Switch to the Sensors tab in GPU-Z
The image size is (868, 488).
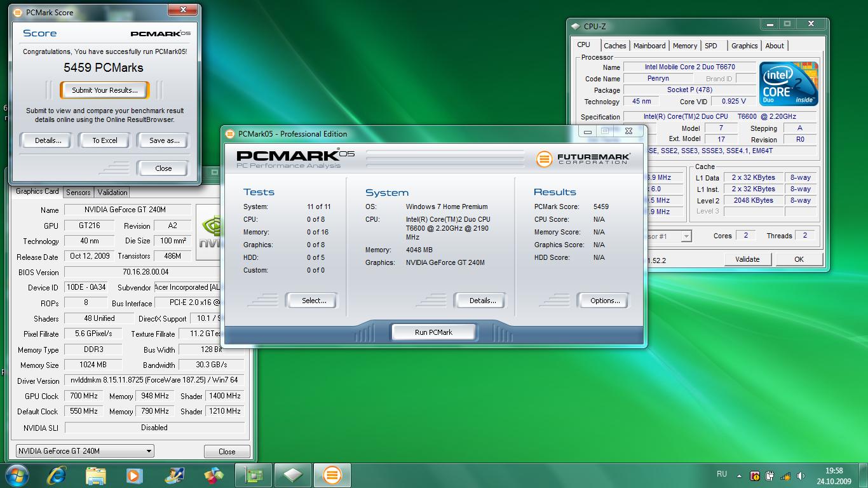pyautogui.click(x=78, y=193)
